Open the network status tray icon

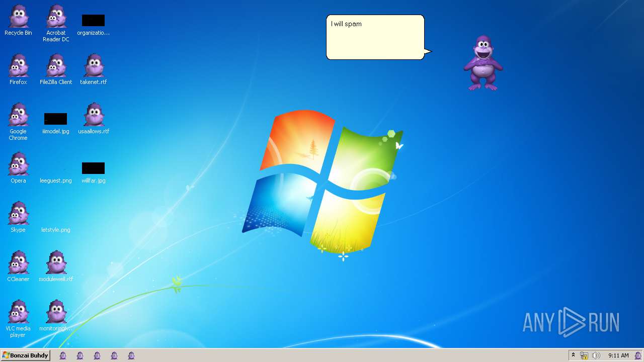(584, 355)
